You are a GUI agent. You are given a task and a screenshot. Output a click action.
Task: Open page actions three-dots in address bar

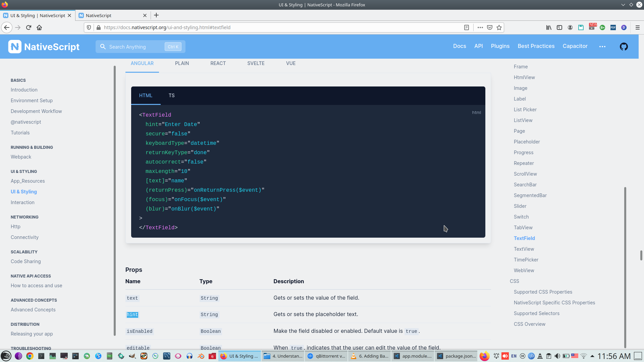tap(480, 27)
